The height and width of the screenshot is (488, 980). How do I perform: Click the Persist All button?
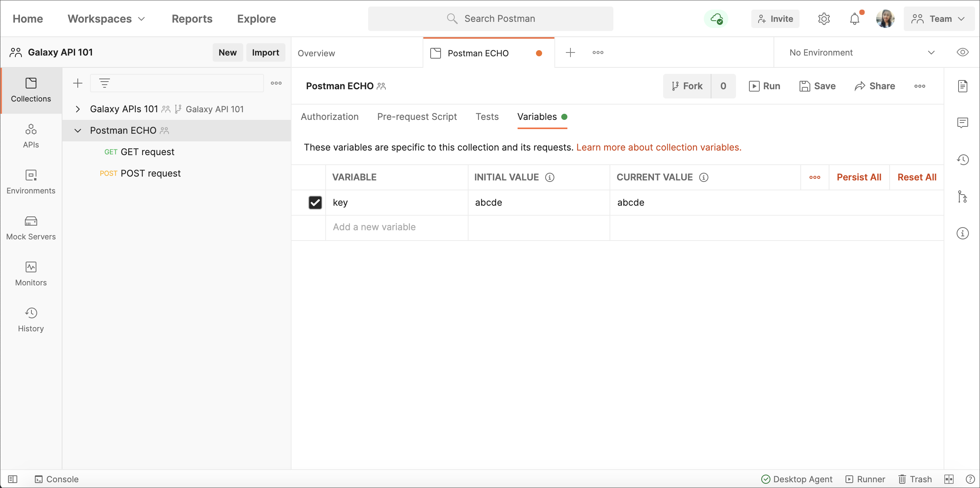(x=859, y=177)
